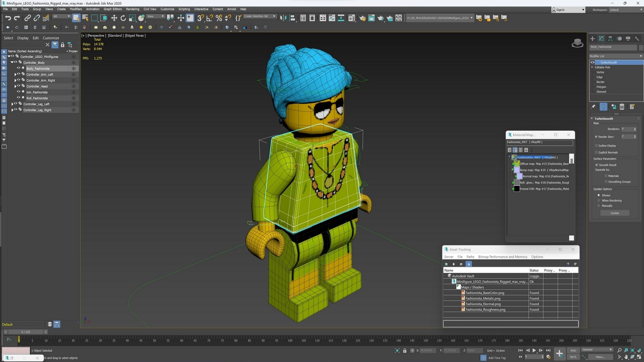The height and width of the screenshot is (362, 644).
Task: Toggle visibility eye of Body_Fashionista
Action: click(18, 68)
